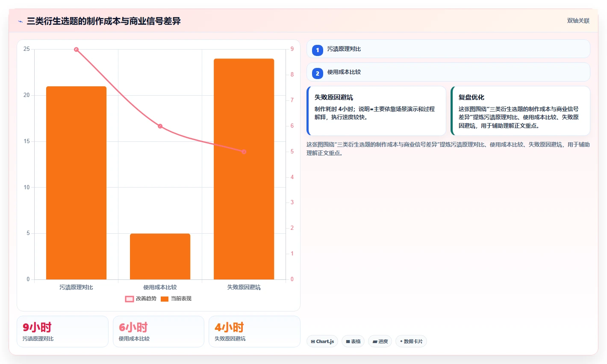Click the star icon in 数据卡片 tag
This screenshot has width=607, height=364.
pyautogui.click(x=401, y=341)
